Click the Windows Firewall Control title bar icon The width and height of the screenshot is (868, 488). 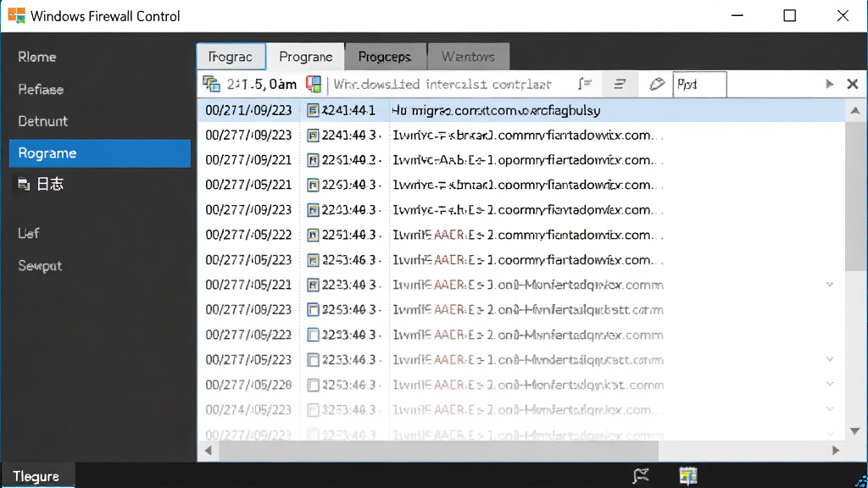click(17, 15)
